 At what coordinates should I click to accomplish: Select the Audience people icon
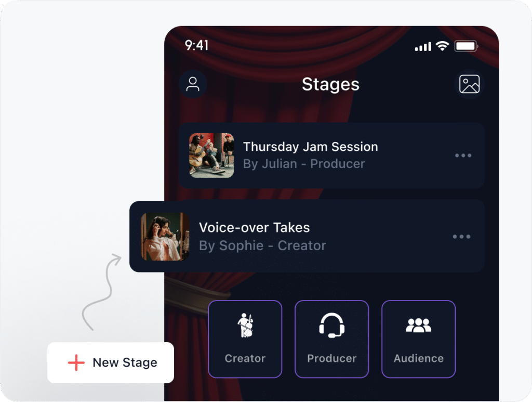pos(419,325)
